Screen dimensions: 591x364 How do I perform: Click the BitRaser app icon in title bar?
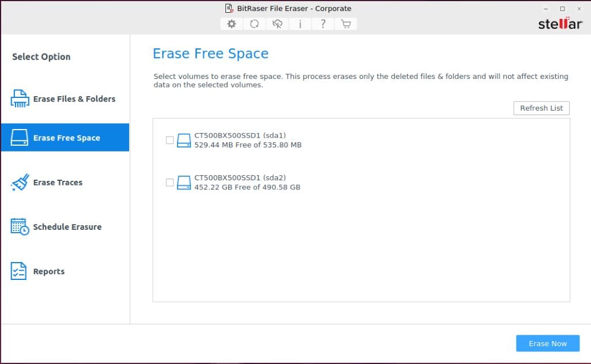click(x=229, y=8)
